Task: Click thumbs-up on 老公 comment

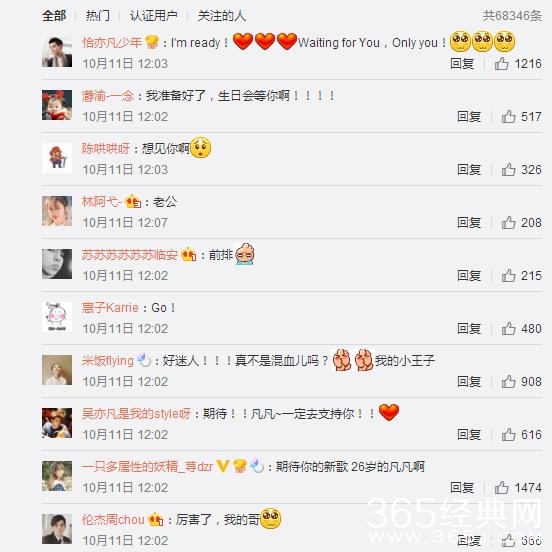Action: pos(508,222)
